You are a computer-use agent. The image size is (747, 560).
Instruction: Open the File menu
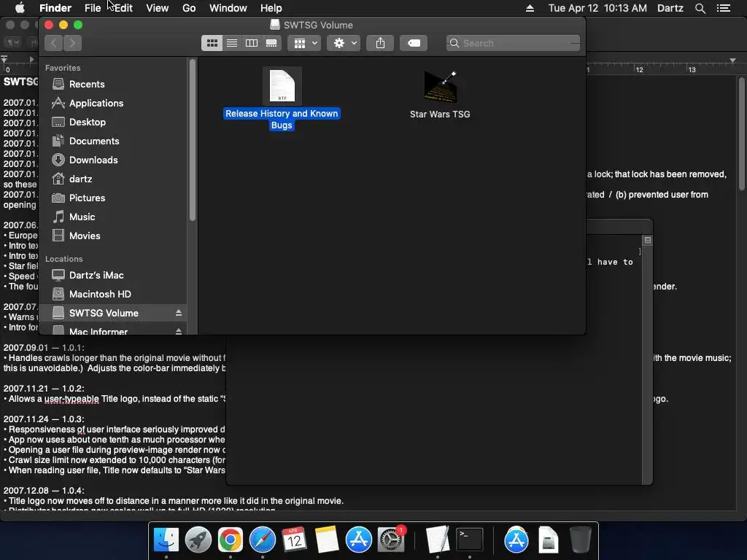tap(93, 8)
